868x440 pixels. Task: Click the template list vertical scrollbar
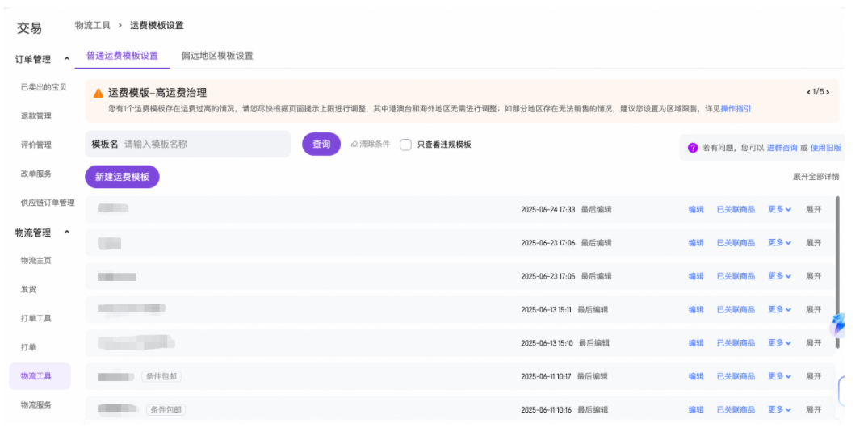(837, 272)
